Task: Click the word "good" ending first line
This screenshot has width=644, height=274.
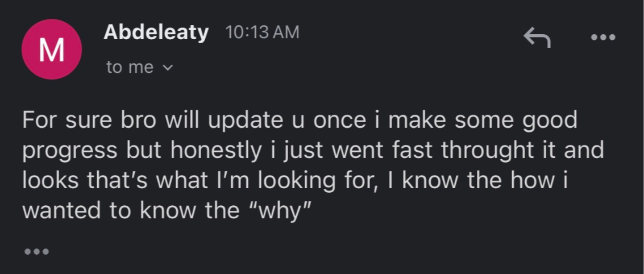Action: pos(549,121)
